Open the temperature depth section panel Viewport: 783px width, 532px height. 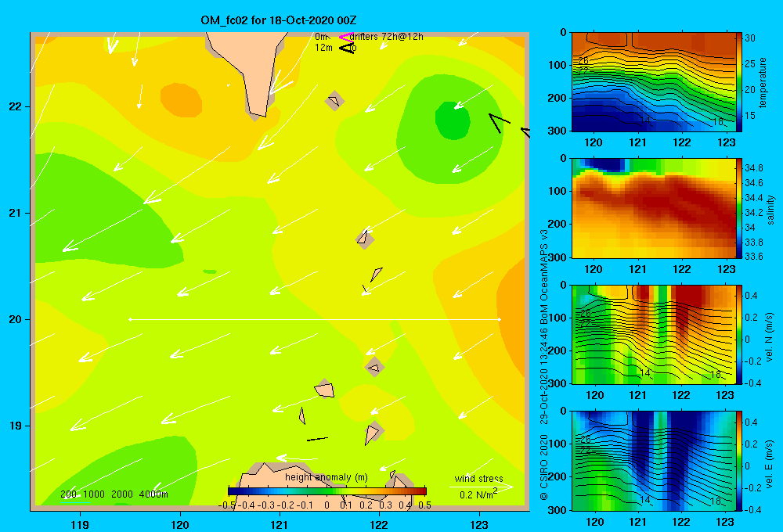tap(653, 82)
